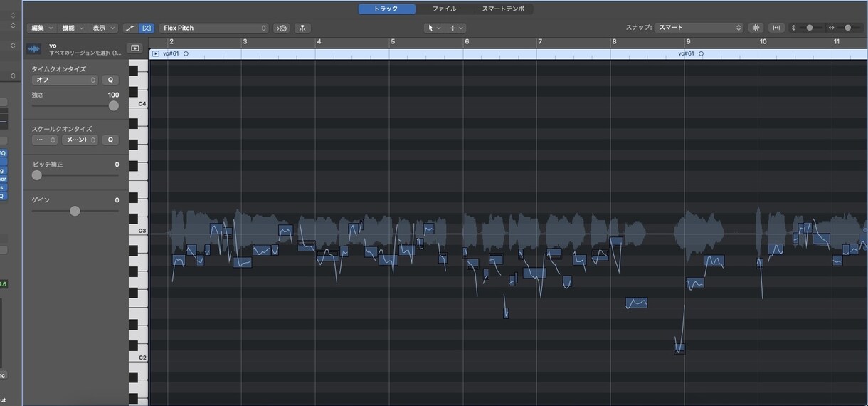
Task: Click loop circle of second vo#61 region
Action: click(x=702, y=53)
